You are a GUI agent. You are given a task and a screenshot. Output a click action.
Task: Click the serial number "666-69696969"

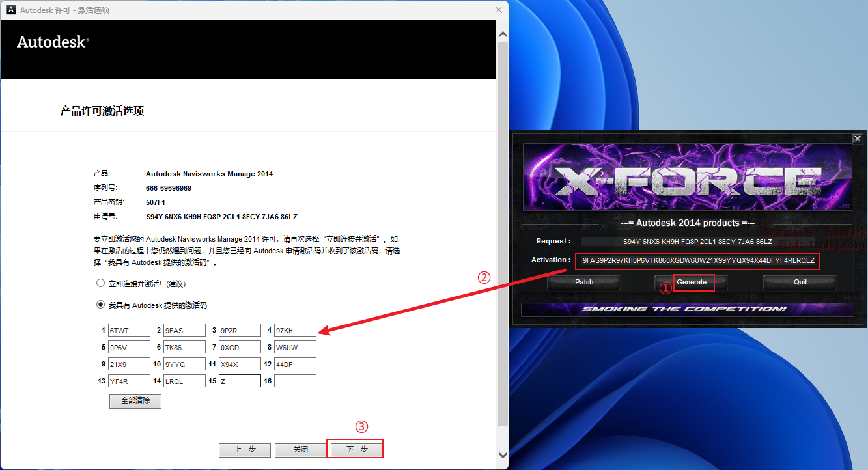(x=169, y=188)
